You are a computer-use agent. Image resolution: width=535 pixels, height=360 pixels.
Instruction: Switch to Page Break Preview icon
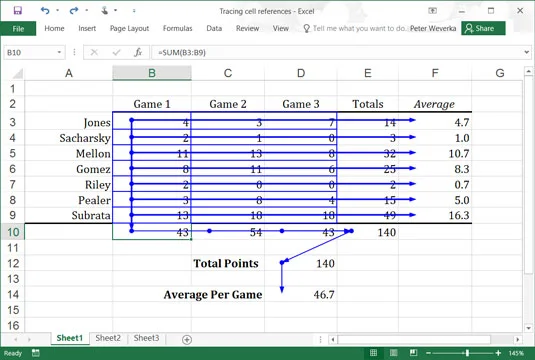pyautogui.click(x=413, y=353)
